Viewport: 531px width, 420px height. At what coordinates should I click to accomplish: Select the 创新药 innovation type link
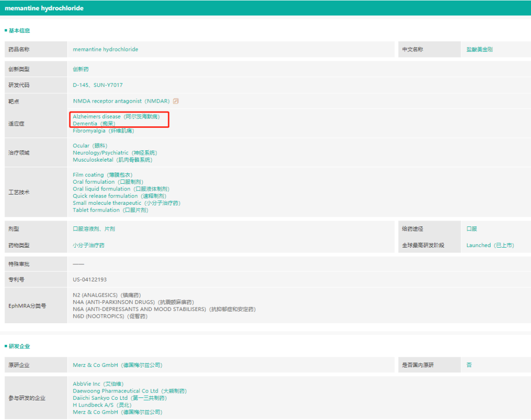[x=81, y=69]
